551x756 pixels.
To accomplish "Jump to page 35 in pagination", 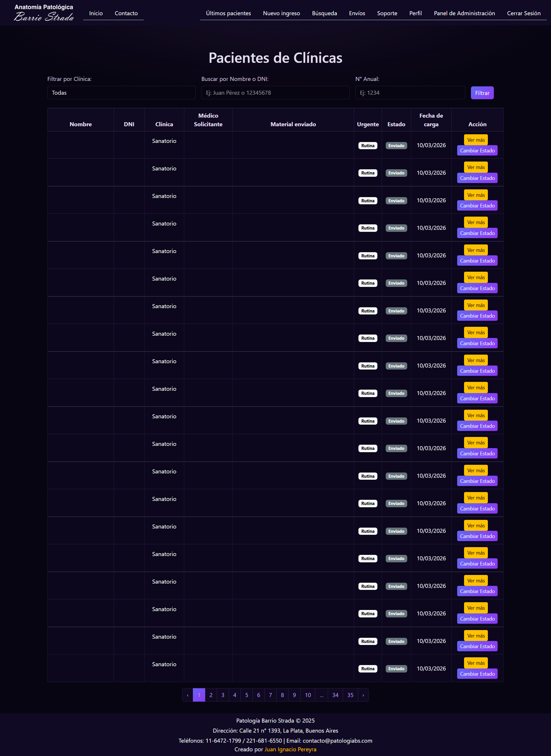I will (350, 695).
